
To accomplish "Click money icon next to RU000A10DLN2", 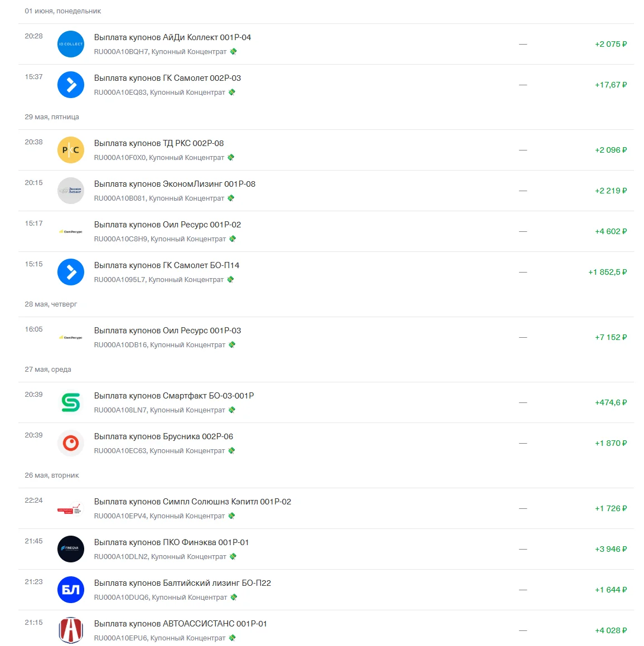I will point(233,557).
